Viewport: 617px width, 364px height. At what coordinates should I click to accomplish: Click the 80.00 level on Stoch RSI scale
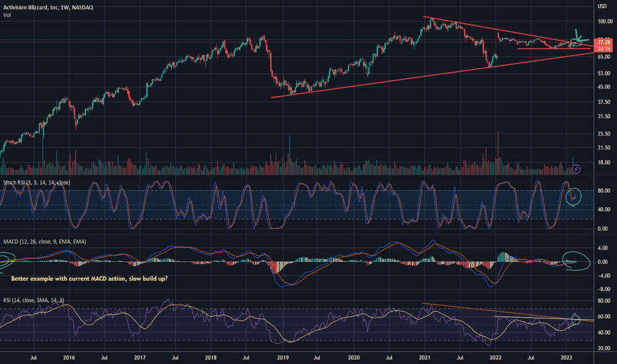coord(604,191)
